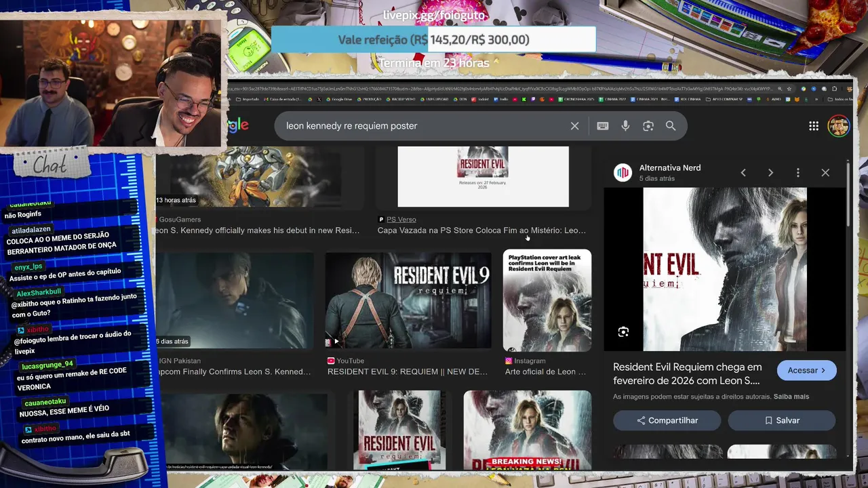Open the X bookmark in the bookmarks bar
This screenshot has width=868, height=488.
[x=319, y=99]
